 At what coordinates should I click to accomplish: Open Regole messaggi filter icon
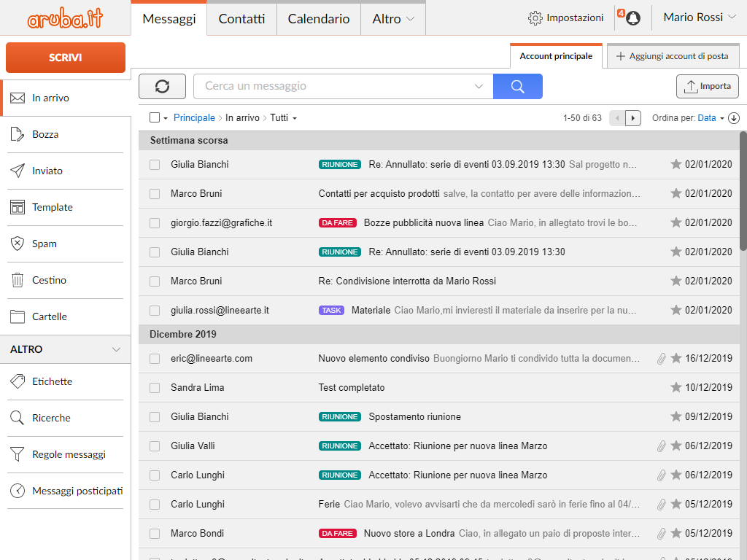coord(18,454)
